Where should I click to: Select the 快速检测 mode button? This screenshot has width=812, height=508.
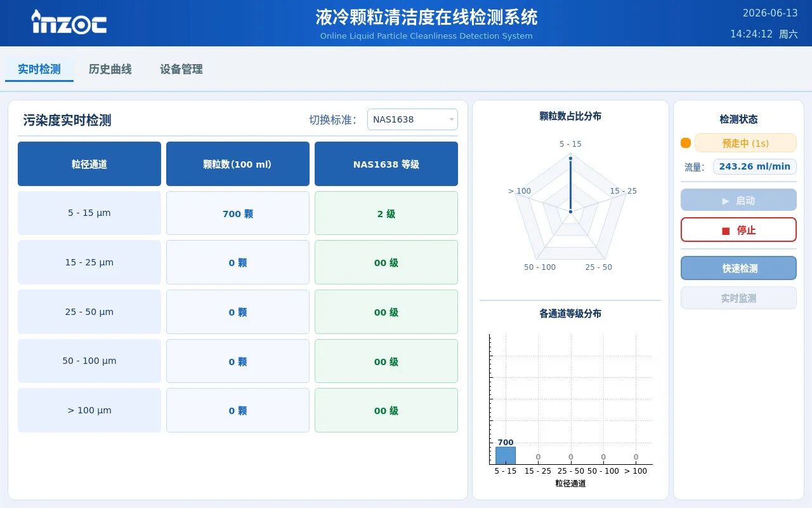pyautogui.click(x=738, y=268)
